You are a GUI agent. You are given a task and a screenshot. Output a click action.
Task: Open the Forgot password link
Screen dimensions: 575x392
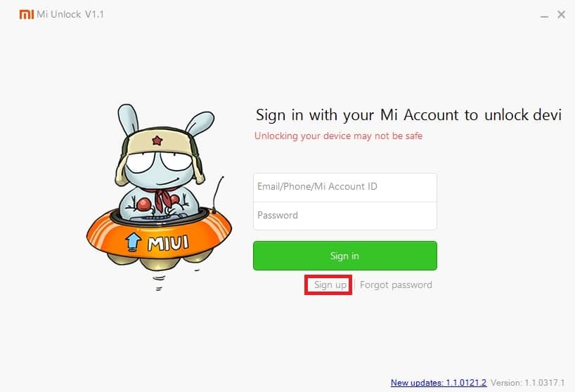point(396,285)
